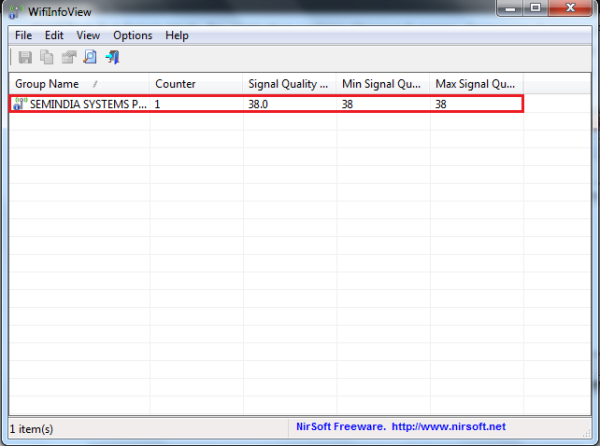Image resolution: width=600 pixels, height=446 pixels.
Task: Open the Edit menu
Action: tap(54, 36)
